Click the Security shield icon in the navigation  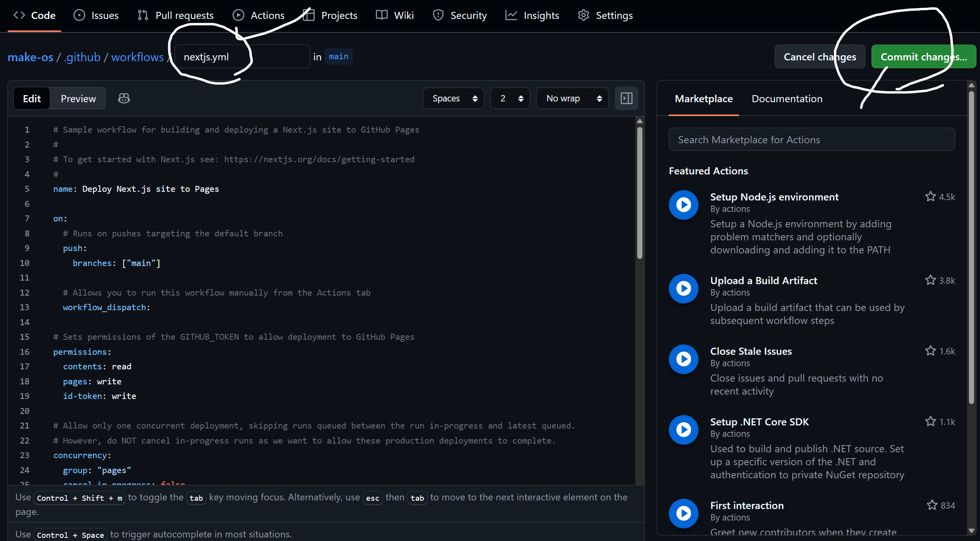438,15
